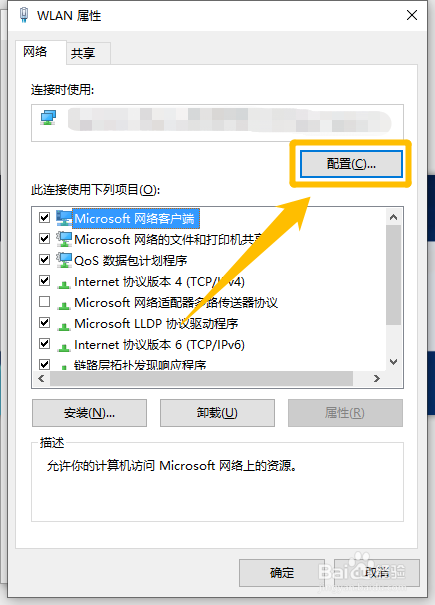Click the vertical scrollbar thumb in list
Image resolution: width=435 pixels, height=605 pixels.
[394, 275]
